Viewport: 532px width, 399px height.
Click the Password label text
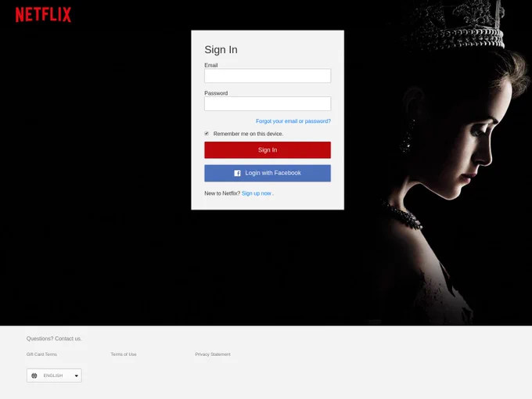coord(216,93)
